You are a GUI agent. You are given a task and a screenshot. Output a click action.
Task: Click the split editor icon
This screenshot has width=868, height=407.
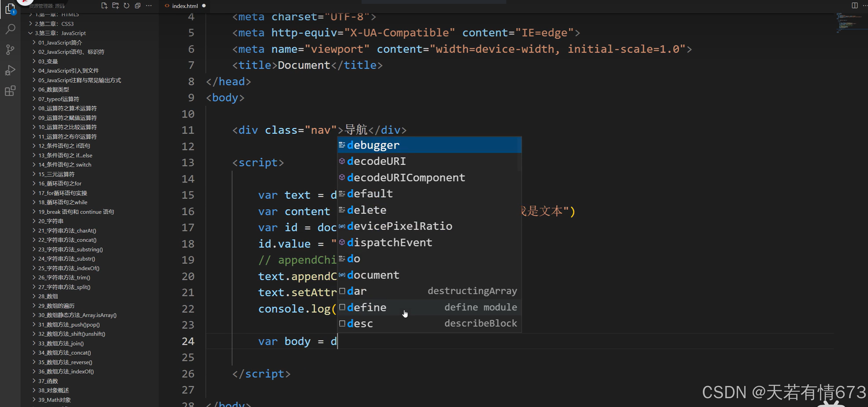click(x=854, y=5)
